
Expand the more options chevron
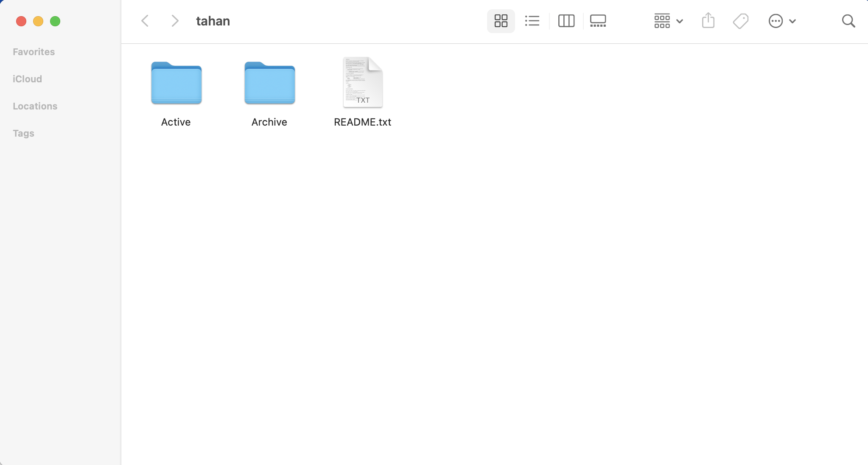coord(791,21)
